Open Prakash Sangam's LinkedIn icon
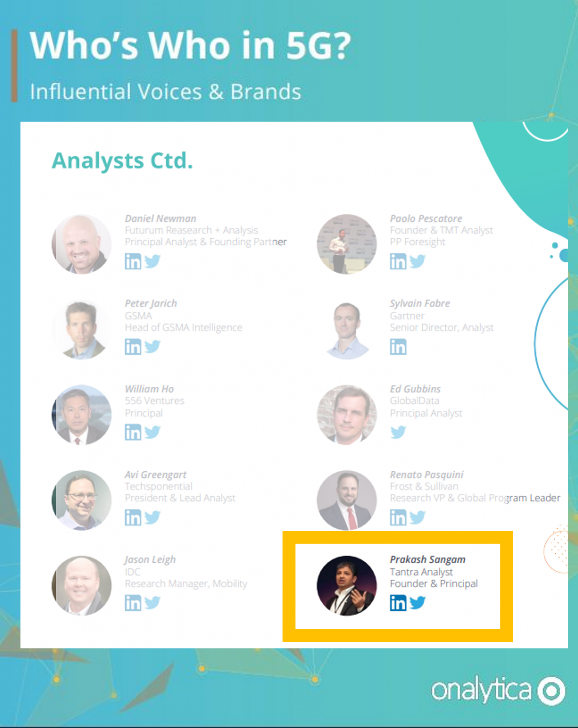The width and height of the screenshot is (578, 728). coord(398,603)
